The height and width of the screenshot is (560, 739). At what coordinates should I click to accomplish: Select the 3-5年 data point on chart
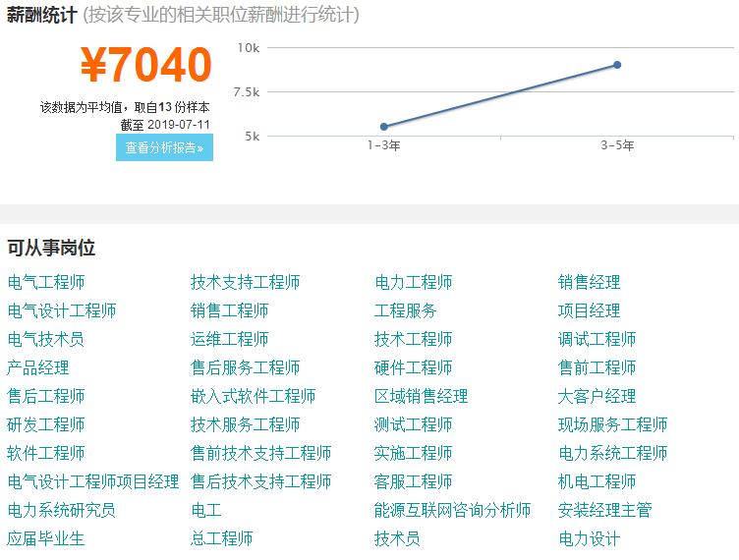[x=617, y=65]
